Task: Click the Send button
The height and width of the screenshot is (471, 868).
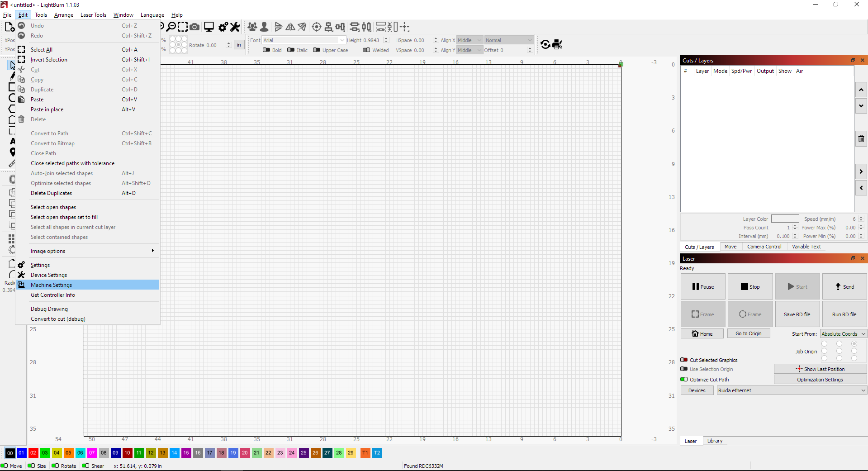Action: [x=844, y=287]
